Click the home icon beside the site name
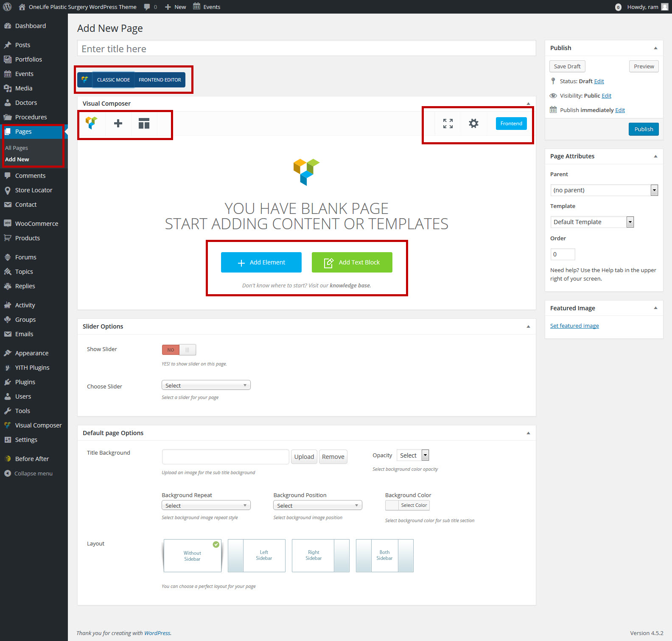The width and height of the screenshot is (672, 641). click(x=22, y=7)
